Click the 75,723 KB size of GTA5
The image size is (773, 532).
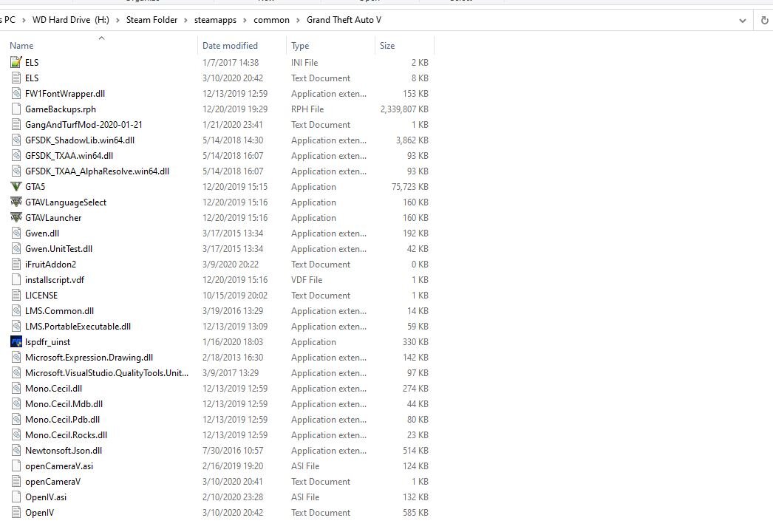(410, 187)
